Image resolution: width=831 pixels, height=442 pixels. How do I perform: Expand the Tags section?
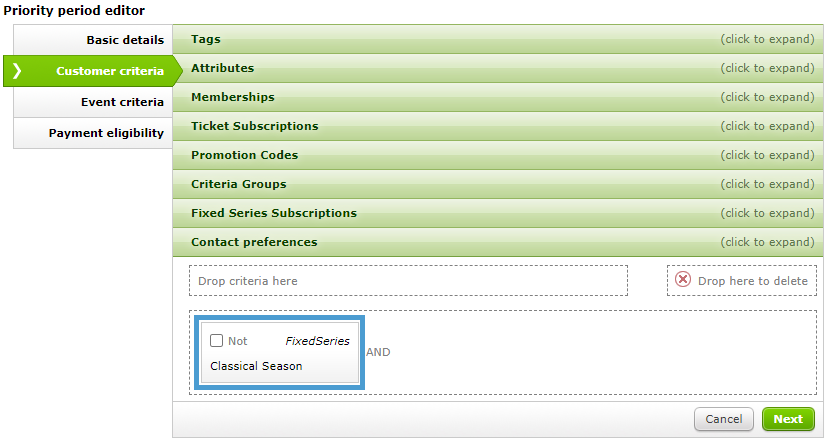(x=498, y=39)
